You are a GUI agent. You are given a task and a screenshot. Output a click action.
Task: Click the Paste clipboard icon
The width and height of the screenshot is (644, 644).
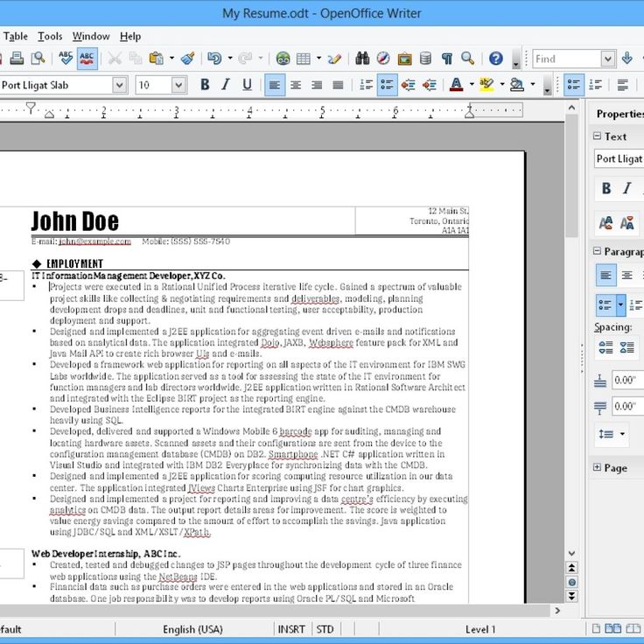[156, 59]
